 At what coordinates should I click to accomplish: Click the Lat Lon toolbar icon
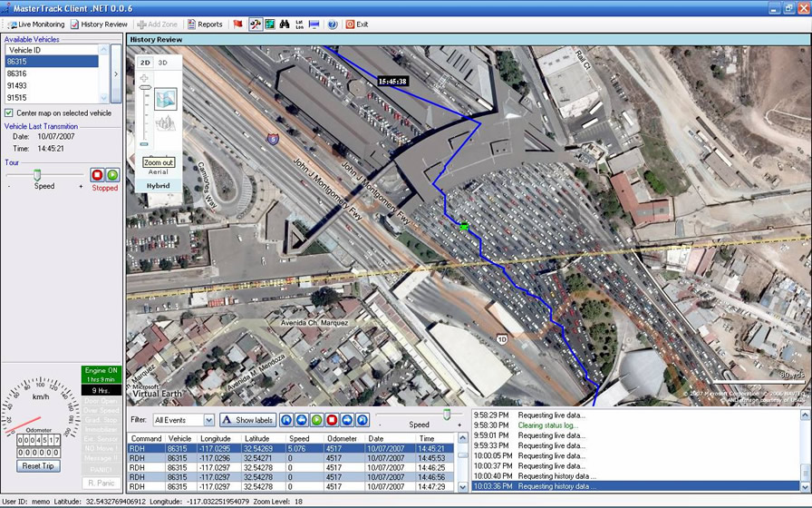coord(299,24)
